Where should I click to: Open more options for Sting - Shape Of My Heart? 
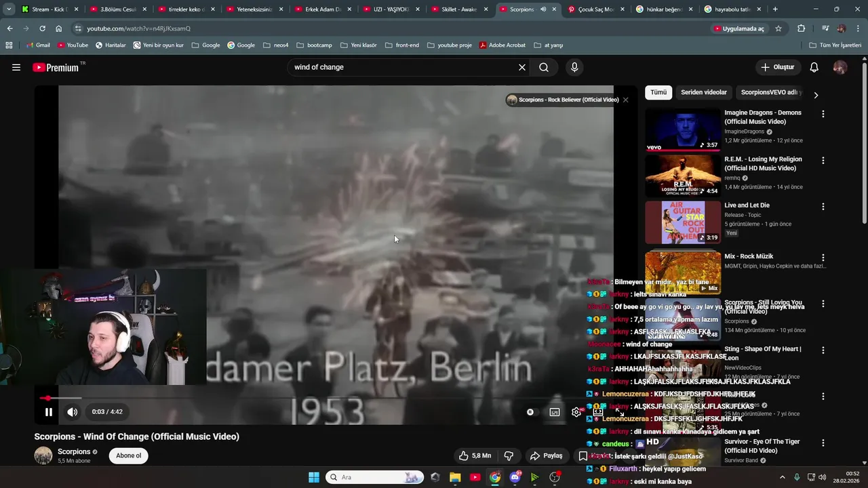tap(823, 350)
